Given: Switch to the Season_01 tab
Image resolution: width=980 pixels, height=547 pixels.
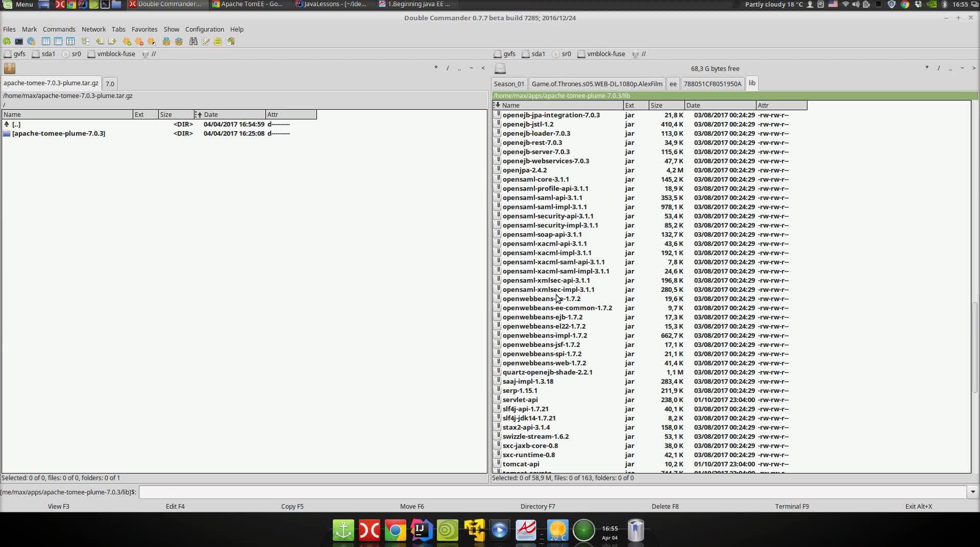Looking at the screenshot, I should [509, 84].
